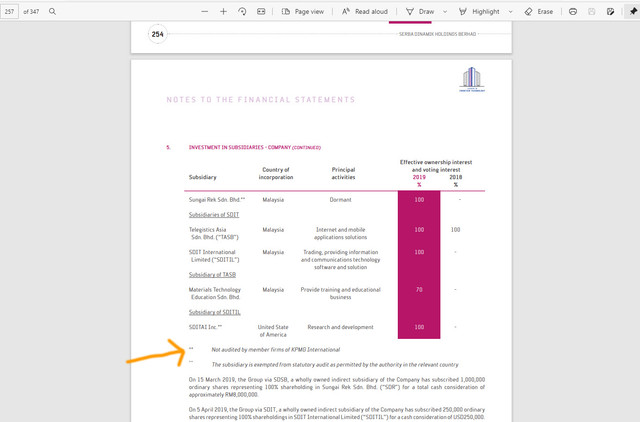Click the 'Subsidiaries of SDIT' heading
640x422 pixels.
pyautogui.click(x=214, y=215)
